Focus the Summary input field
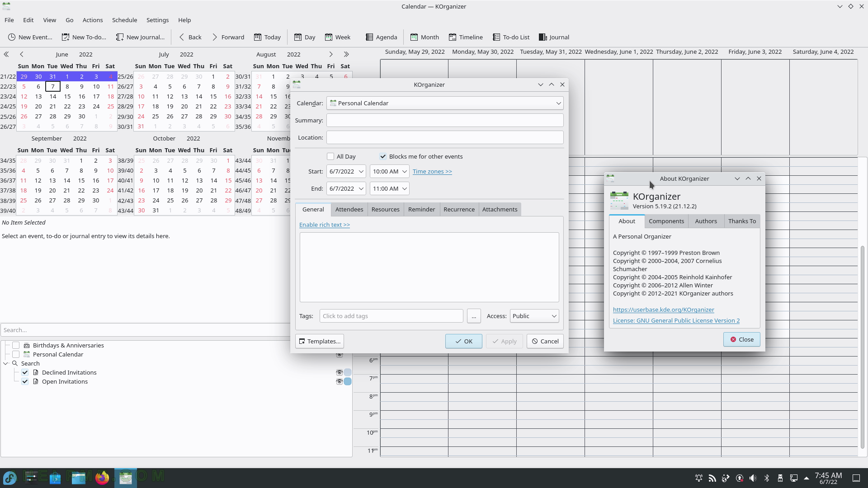Viewport: 868px width, 488px height. pyautogui.click(x=445, y=120)
